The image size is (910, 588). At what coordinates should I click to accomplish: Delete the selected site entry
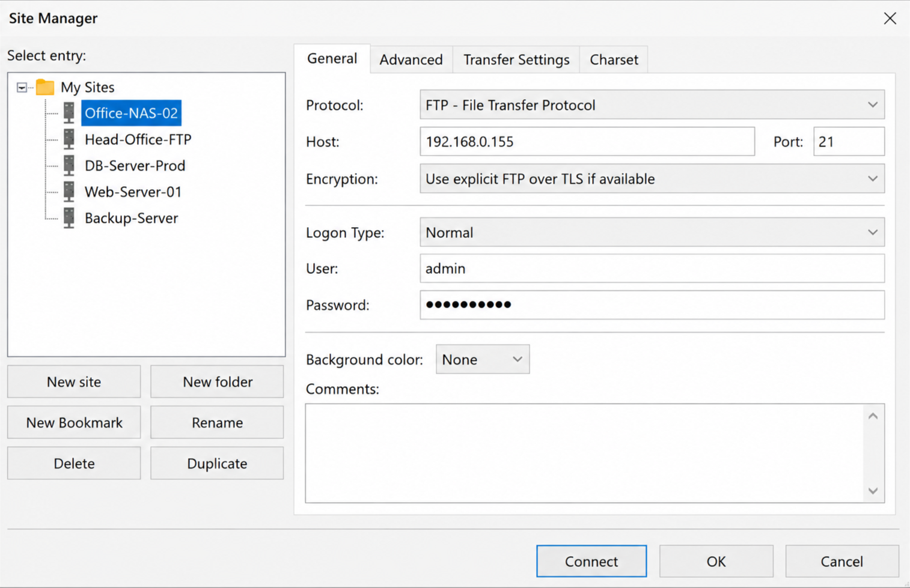[x=74, y=464]
